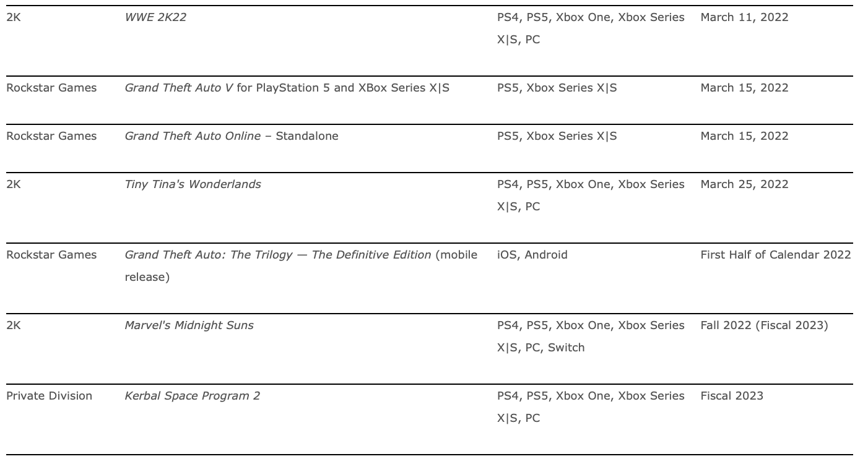Click the 2K publisher beside Tiny Tina's Wonderlands
The height and width of the screenshot is (459, 868).
coord(13,184)
